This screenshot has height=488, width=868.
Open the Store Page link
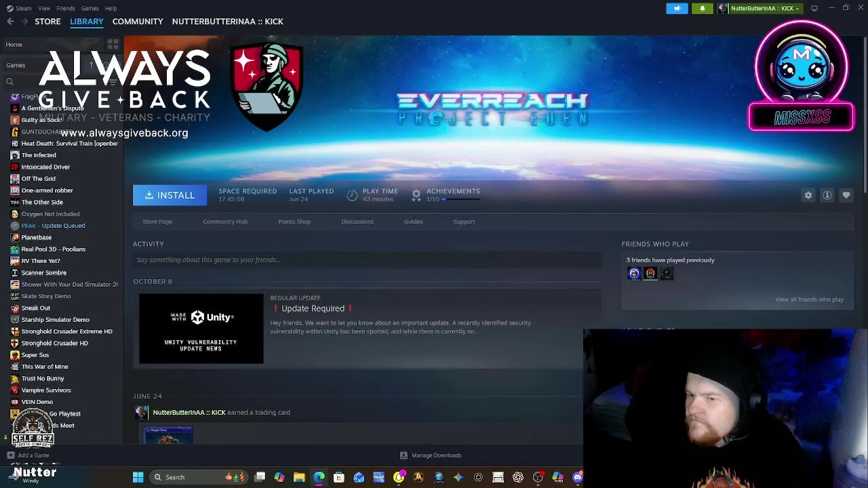click(x=157, y=222)
